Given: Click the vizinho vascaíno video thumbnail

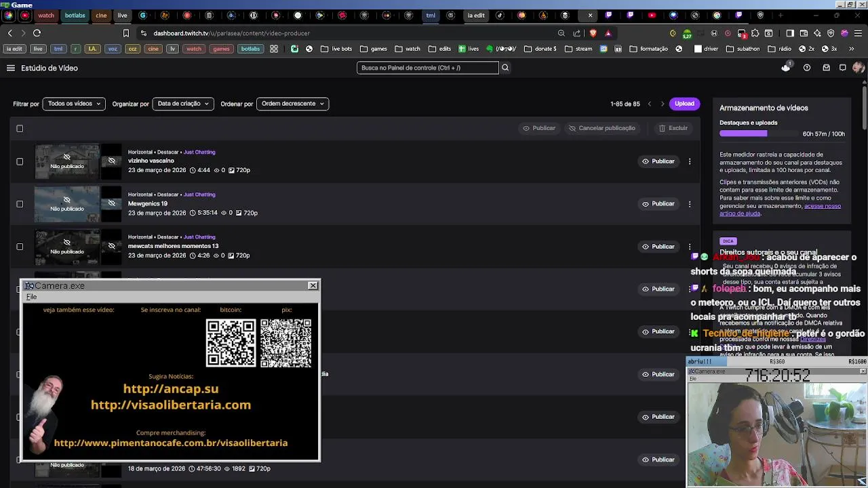Looking at the screenshot, I should pyautogui.click(x=67, y=161).
